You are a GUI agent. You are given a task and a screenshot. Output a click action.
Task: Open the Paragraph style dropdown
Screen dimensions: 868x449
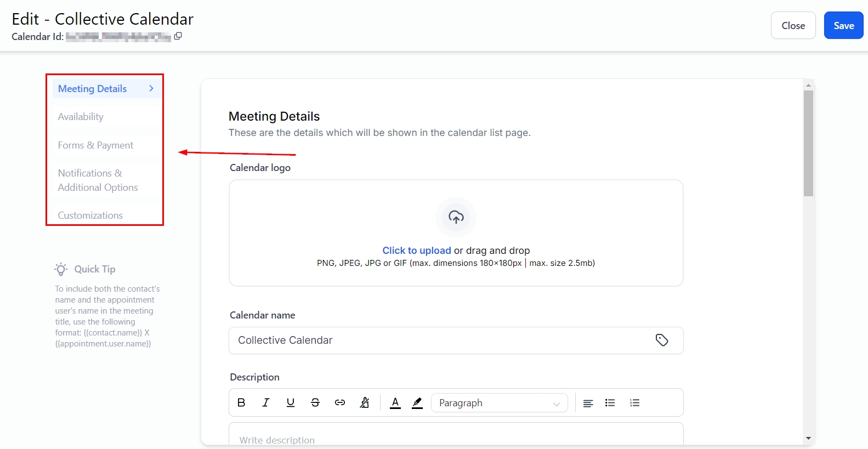click(500, 403)
